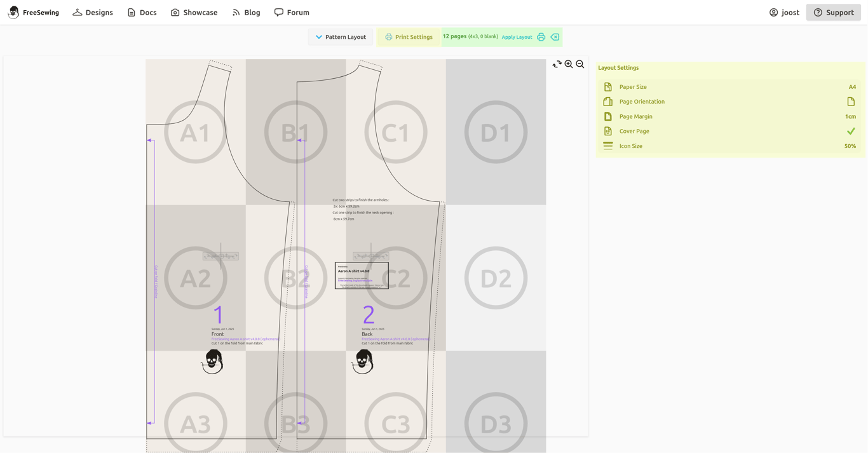Expand the Paper Size setting
The height and width of the screenshot is (453, 868).
730,87
